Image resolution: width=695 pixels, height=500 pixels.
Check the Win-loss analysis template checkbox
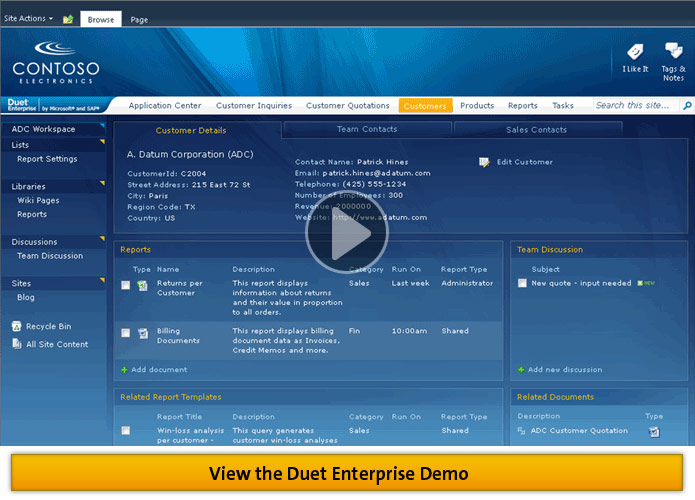click(126, 430)
